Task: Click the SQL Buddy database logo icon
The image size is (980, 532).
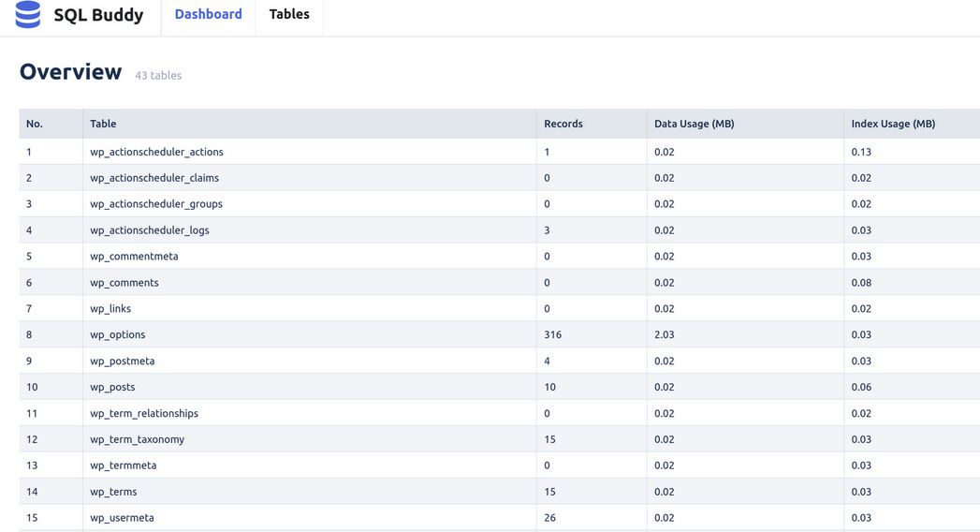Action: click(x=27, y=14)
